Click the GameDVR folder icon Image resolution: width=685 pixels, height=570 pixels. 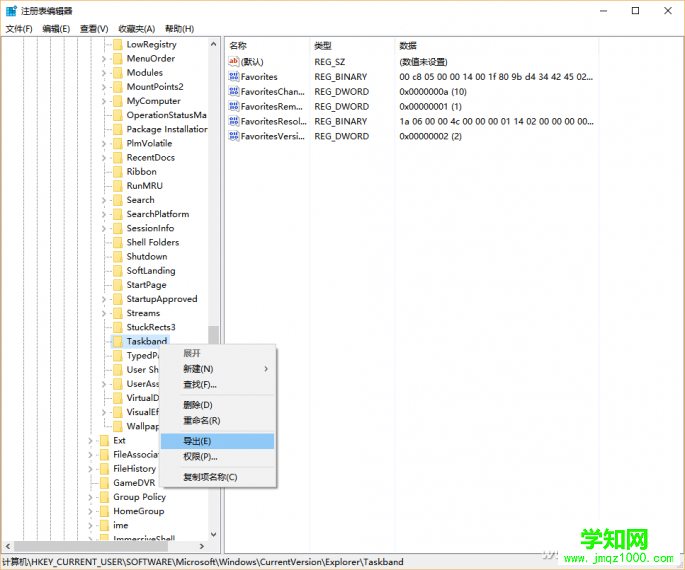(x=104, y=483)
